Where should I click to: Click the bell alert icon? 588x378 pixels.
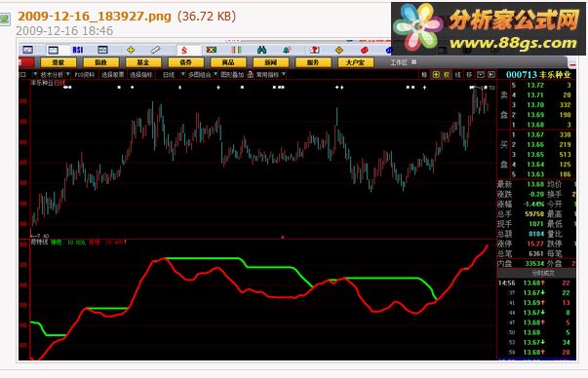tap(287, 50)
